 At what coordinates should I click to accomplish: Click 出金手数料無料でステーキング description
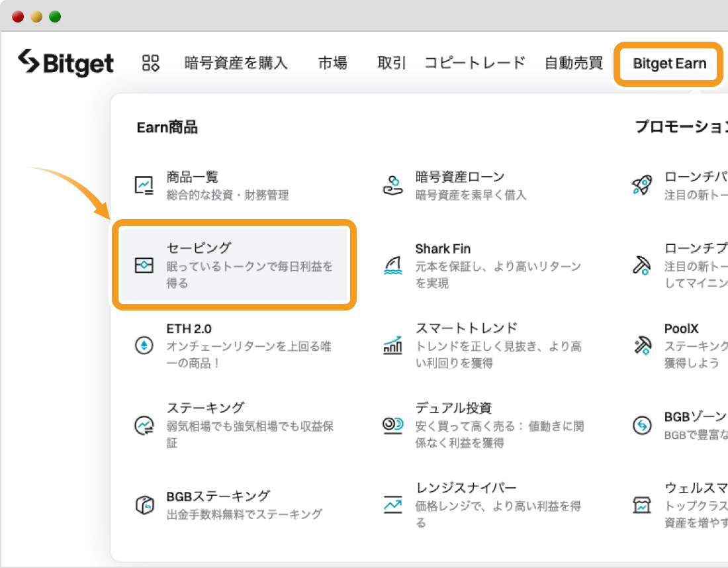click(244, 514)
